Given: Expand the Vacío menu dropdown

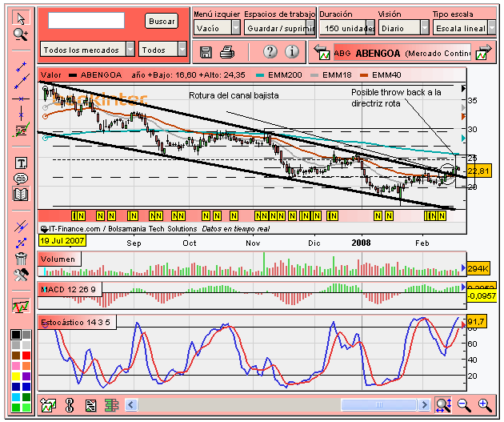Looking at the screenshot, I should pos(217,28).
